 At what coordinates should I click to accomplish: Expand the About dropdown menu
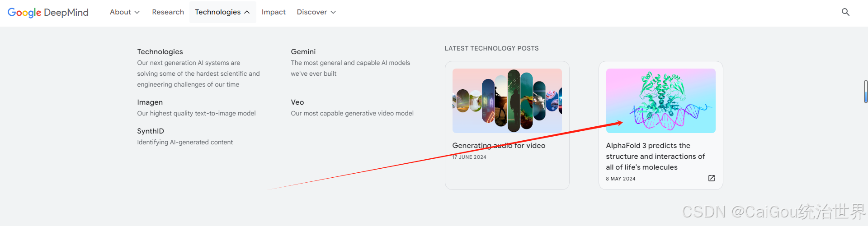(125, 12)
